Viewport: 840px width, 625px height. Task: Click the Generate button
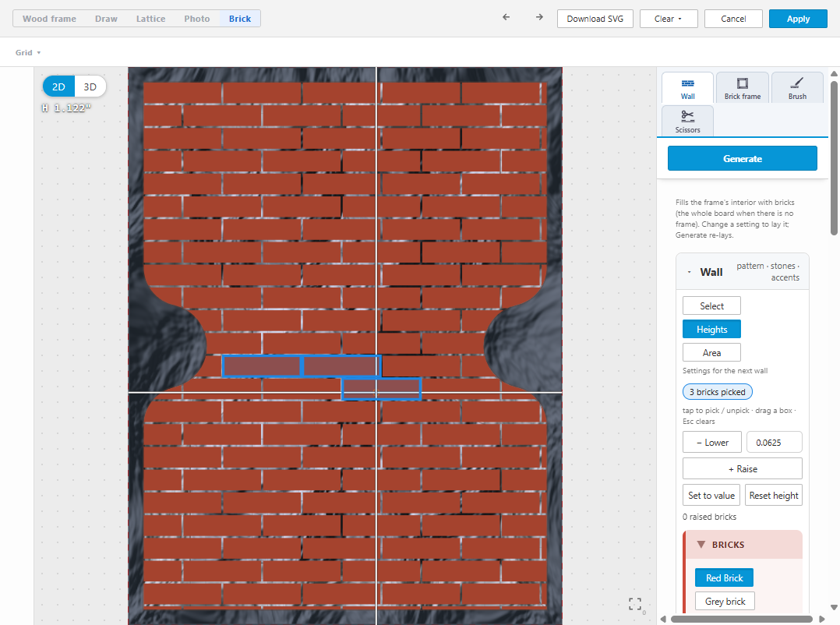pyautogui.click(x=742, y=158)
